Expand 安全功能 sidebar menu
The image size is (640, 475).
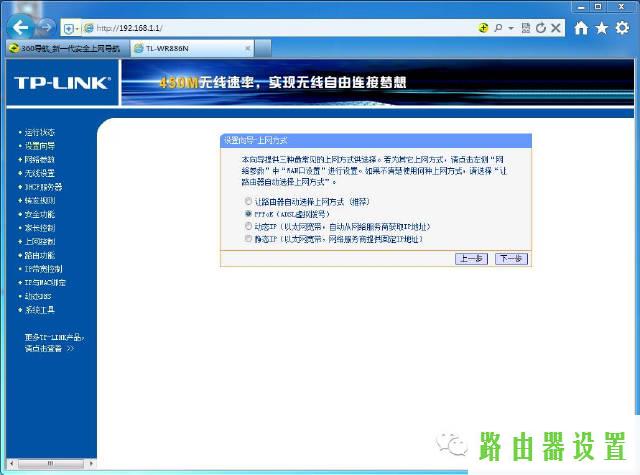(40, 214)
